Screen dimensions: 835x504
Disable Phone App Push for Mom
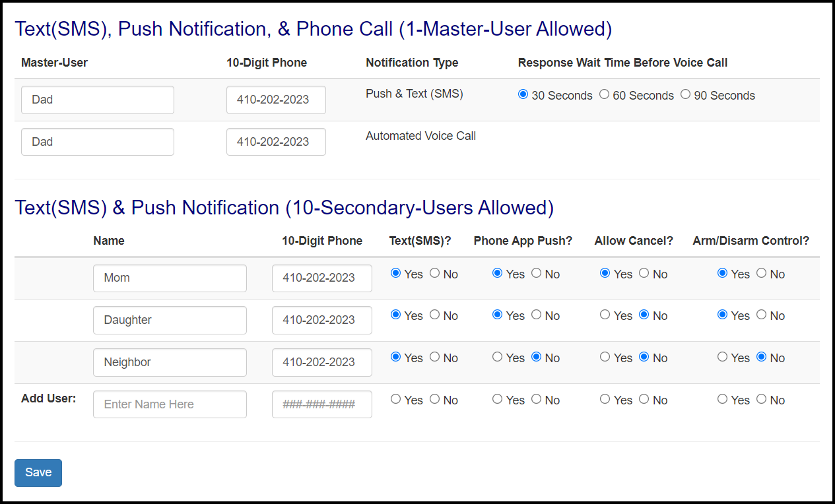536,273
